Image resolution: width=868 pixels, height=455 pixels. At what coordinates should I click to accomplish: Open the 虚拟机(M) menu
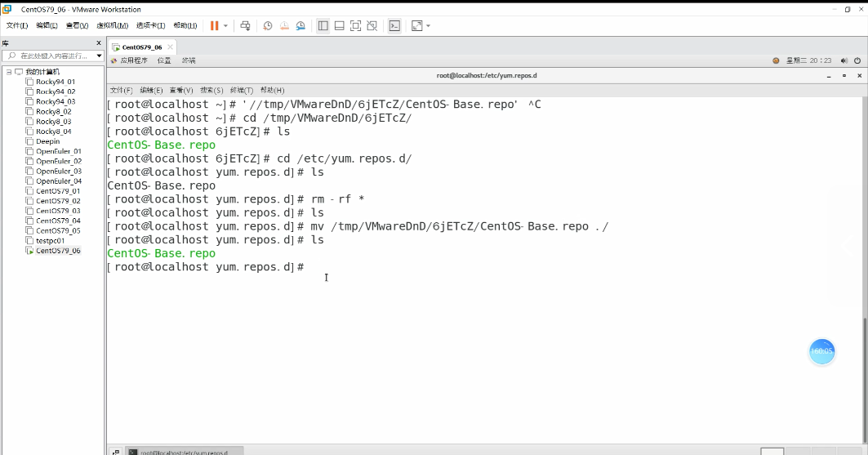coord(113,25)
